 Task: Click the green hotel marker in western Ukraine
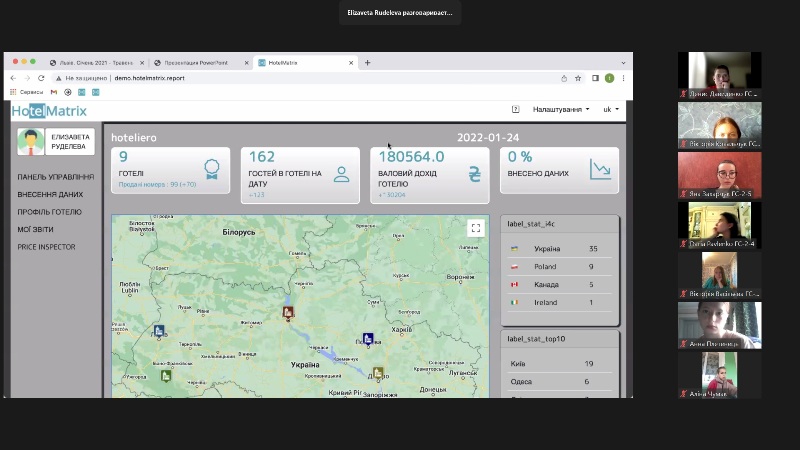click(x=166, y=377)
